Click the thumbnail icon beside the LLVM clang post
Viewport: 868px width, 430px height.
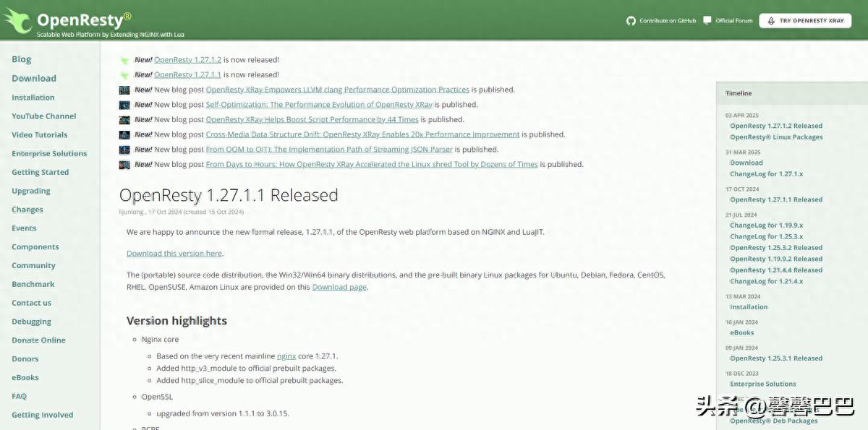pyautogui.click(x=125, y=90)
